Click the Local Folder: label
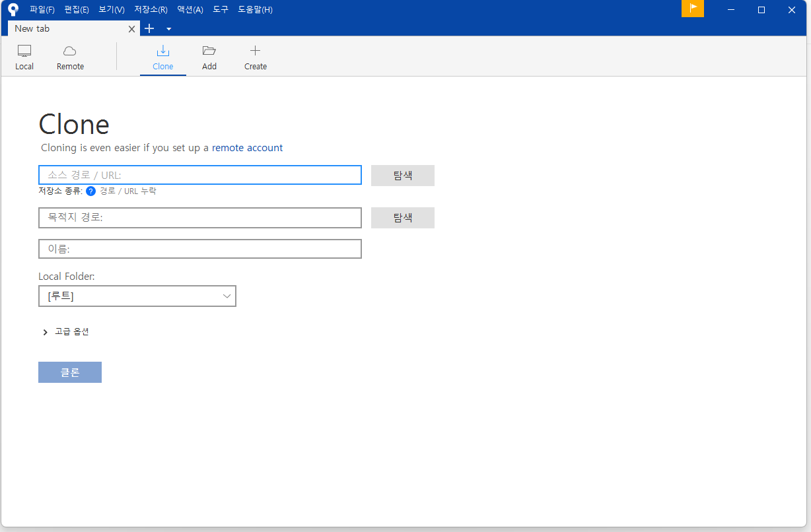The width and height of the screenshot is (811, 532). click(x=67, y=277)
